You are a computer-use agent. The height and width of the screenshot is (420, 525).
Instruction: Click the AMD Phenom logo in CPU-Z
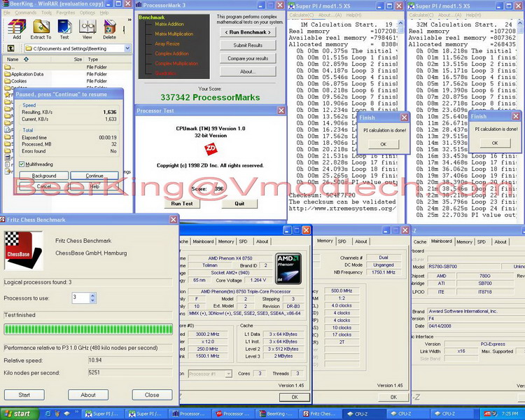[x=288, y=269]
